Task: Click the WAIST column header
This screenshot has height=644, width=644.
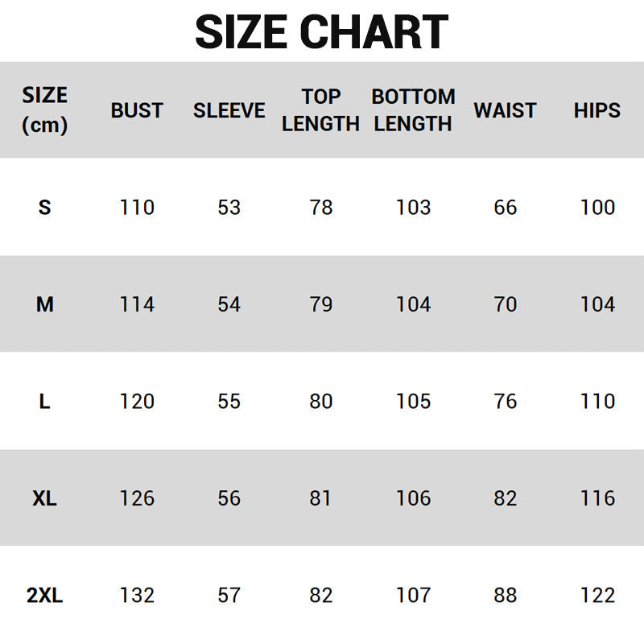Action: [x=505, y=110]
